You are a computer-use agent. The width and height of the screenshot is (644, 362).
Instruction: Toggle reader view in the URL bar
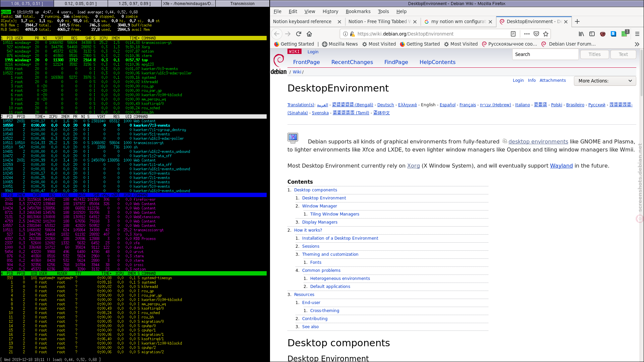click(513, 34)
